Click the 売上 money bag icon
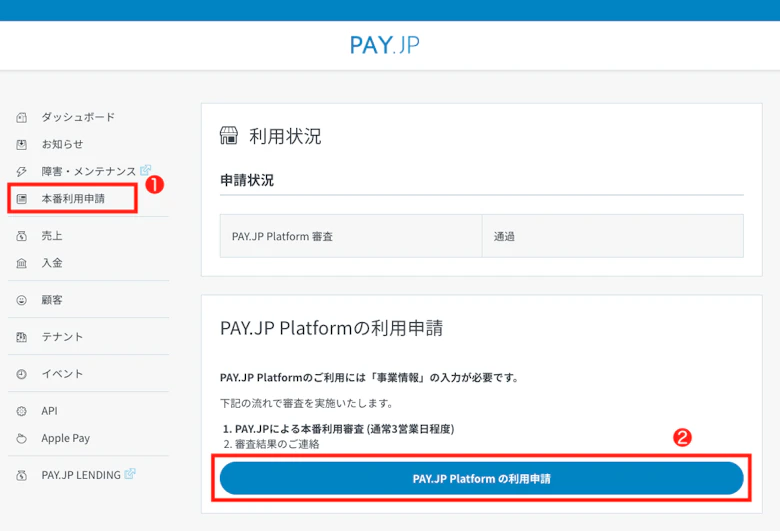Screen dimensions: 780x531 21,236
